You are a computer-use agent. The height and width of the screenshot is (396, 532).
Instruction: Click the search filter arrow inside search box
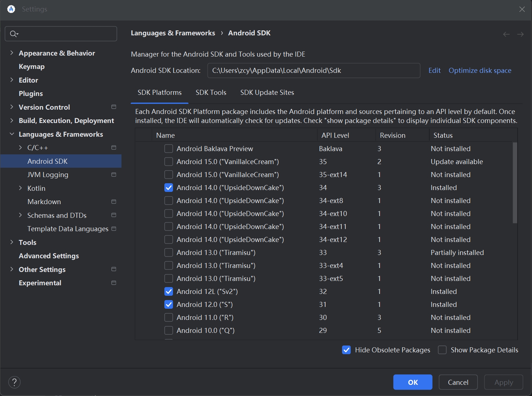(17, 35)
